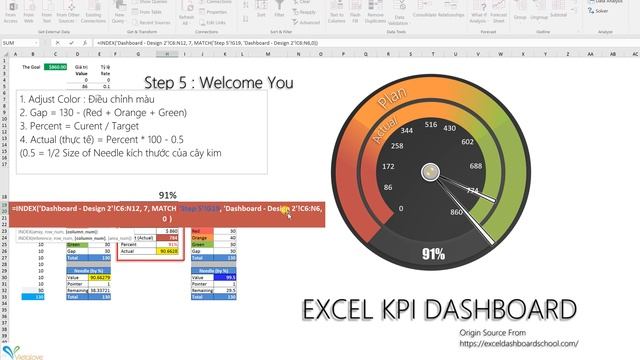
Task: Click the Sort Z to A icon
Action: coord(246,19)
